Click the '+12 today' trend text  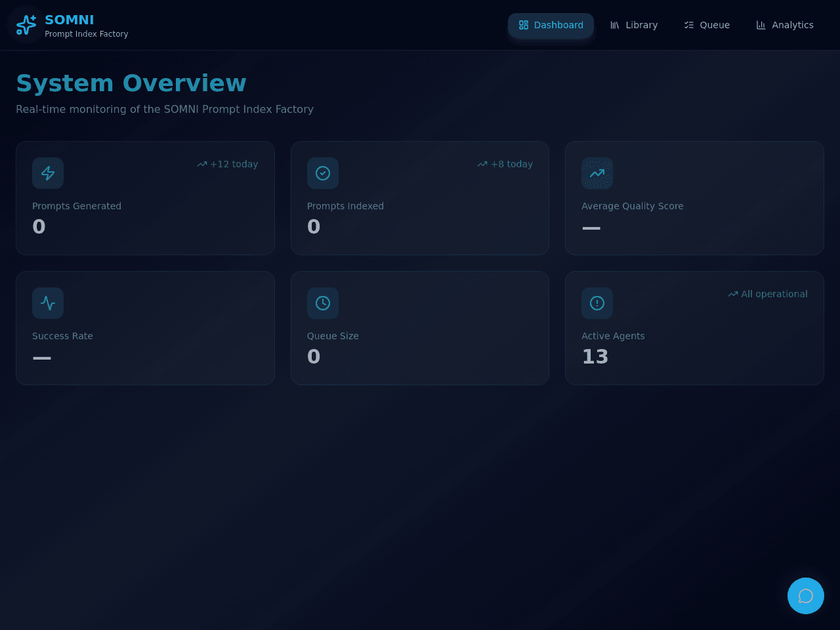(x=234, y=164)
